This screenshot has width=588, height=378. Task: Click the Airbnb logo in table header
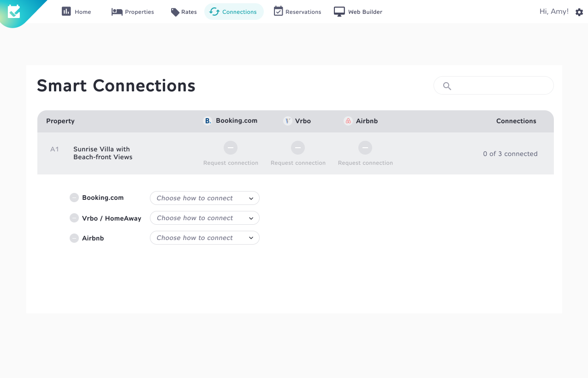(348, 121)
